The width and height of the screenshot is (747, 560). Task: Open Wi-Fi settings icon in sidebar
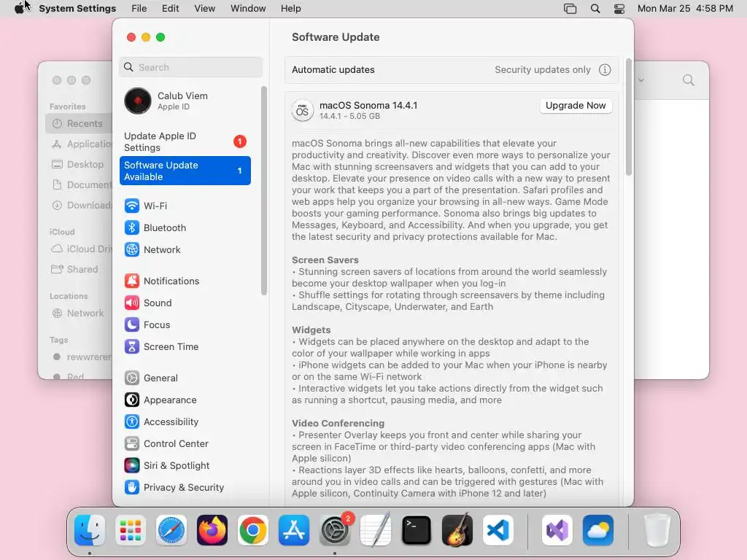click(132, 206)
